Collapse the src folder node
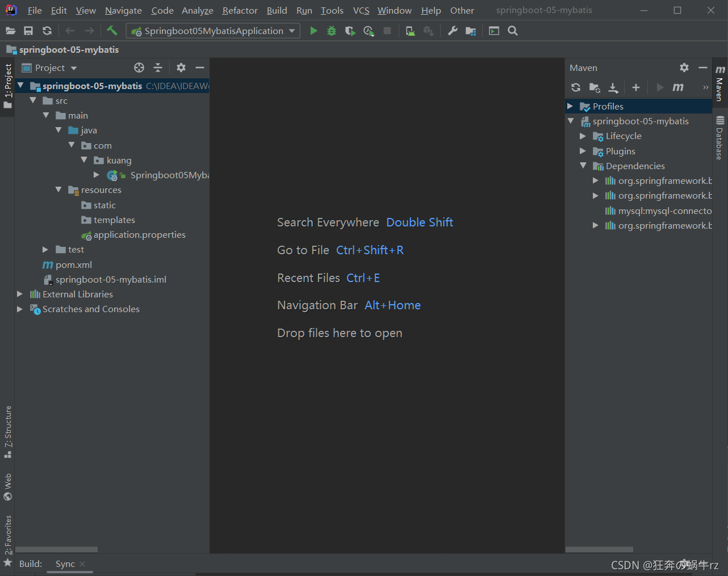Screen dimensions: 728x576 click(x=33, y=100)
